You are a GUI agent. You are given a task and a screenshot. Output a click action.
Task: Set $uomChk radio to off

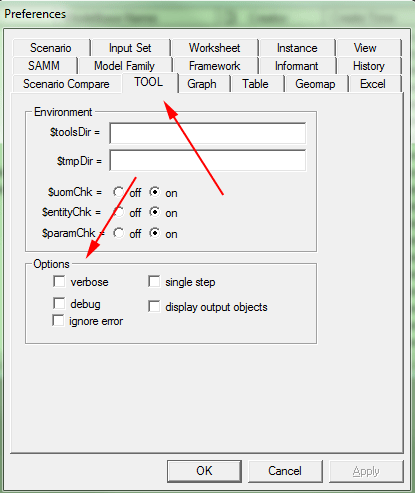[x=118, y=192]
